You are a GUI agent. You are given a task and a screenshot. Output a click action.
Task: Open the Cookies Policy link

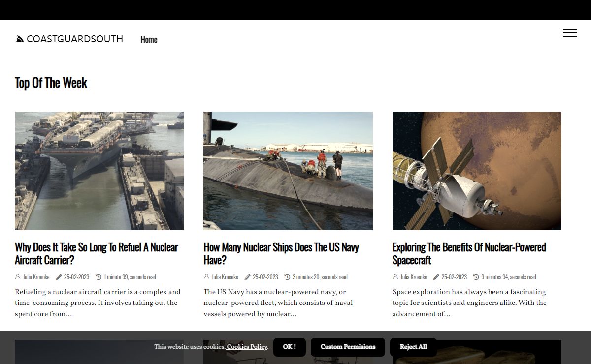tap(247, 347)
